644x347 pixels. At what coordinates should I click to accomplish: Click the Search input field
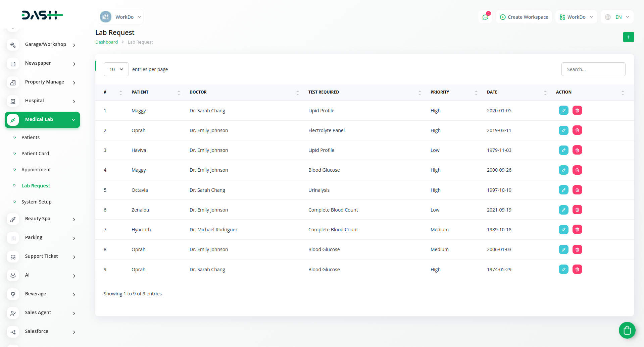[x=593, y=69]
